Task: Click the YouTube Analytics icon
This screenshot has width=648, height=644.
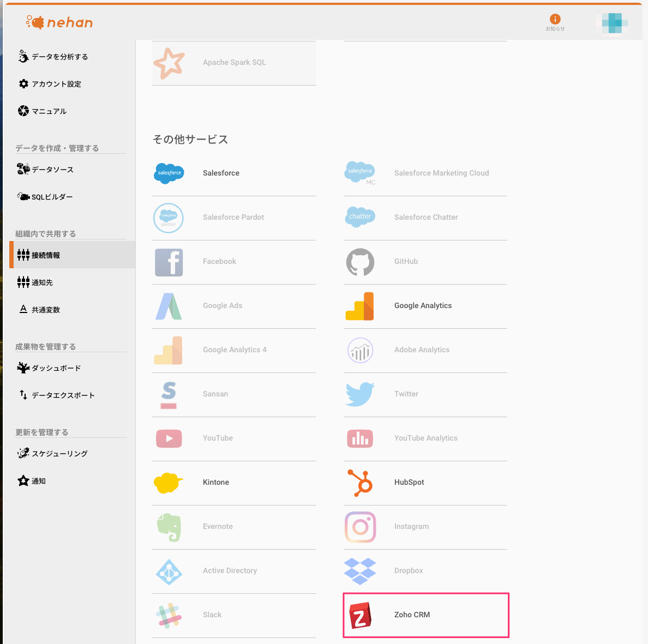Action: tap(360, 439)
